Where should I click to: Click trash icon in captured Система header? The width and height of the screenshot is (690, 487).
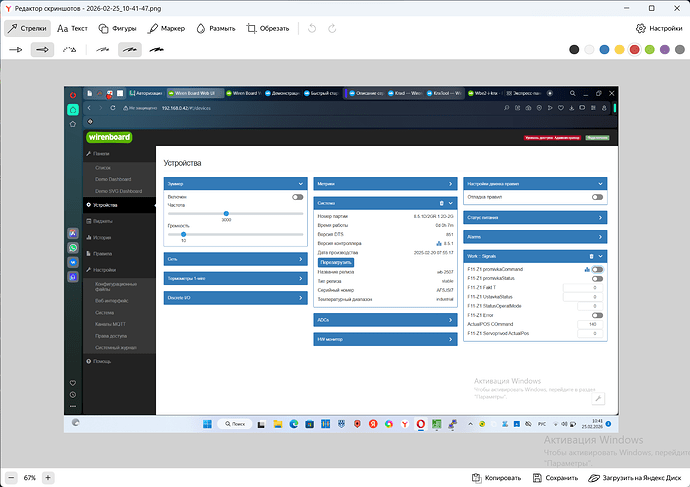coord(441,203)
